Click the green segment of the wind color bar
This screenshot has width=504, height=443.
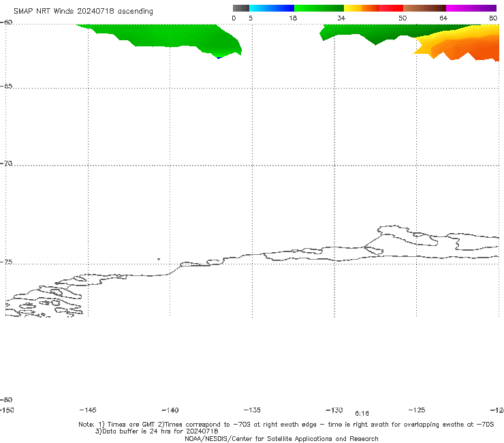pos(319,8)
